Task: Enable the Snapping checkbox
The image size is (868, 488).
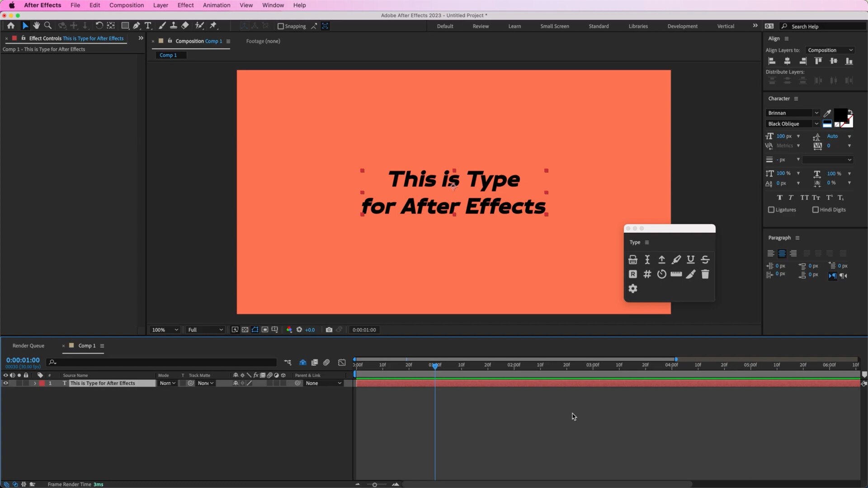Action: point(280,26)
